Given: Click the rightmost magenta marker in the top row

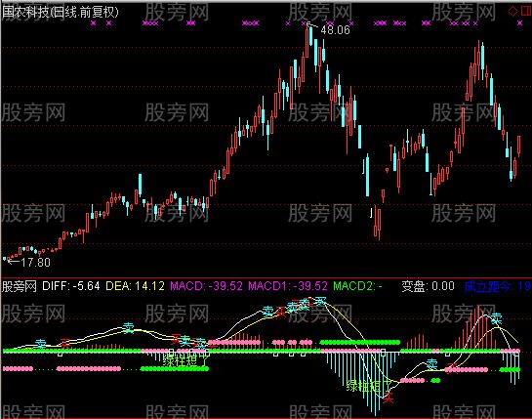Looking at the screenshot, I should coord(519,23).
